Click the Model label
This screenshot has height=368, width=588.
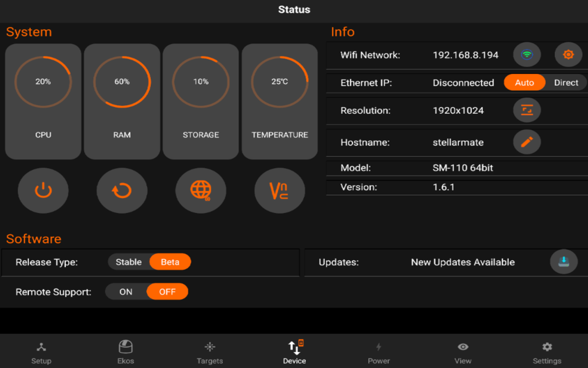pyautogui.click(x=356, y=168)
